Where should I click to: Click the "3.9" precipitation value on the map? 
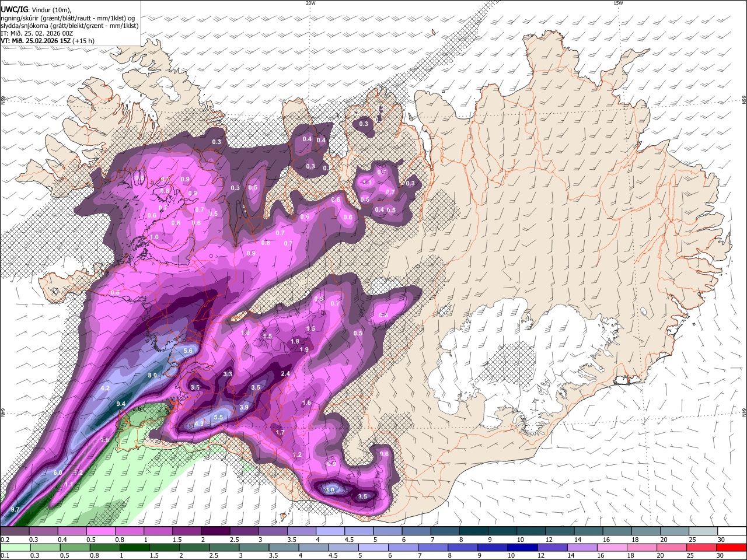(244, 407)
